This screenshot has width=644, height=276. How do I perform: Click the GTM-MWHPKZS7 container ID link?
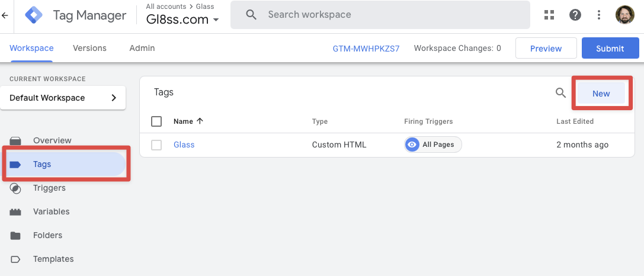point(366,49)
